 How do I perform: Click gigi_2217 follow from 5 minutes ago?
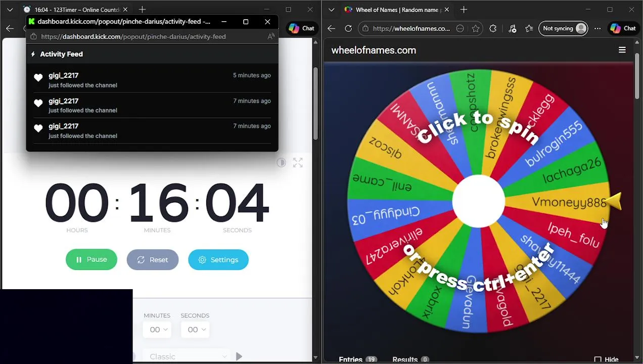[152, 80]
